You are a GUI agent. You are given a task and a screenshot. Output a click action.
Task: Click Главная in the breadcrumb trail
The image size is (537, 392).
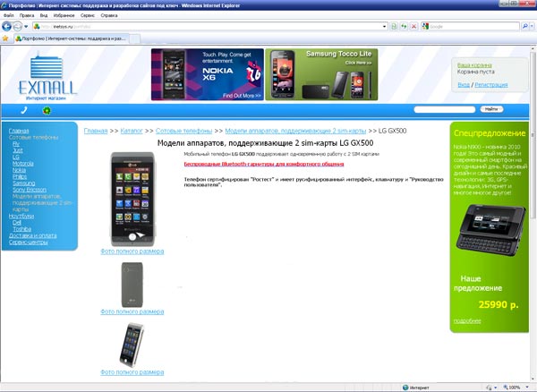[96, 131]
